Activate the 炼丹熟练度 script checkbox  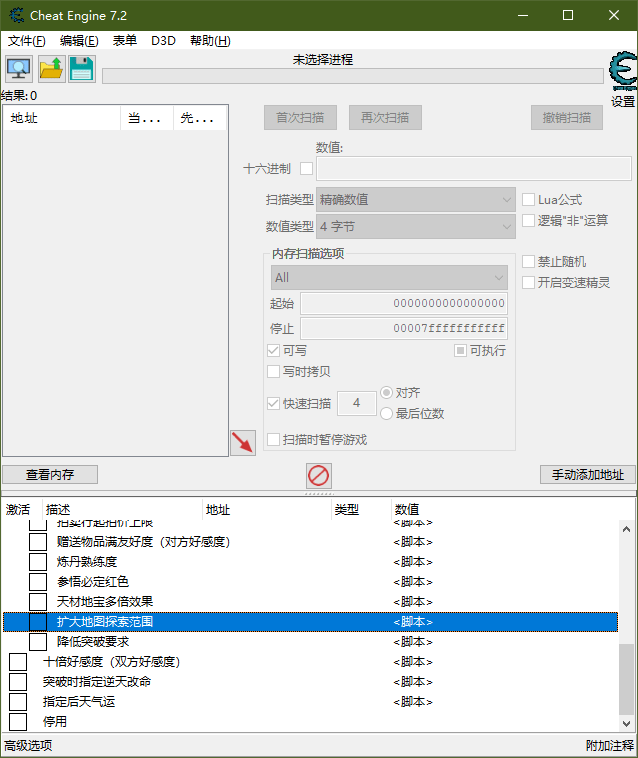pyautogui.click(x=38, y=562)
